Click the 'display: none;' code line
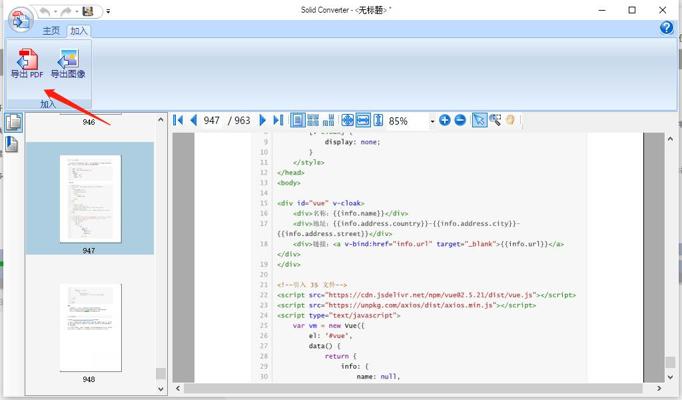Screen dimensions: 682x400 pos(352,142)
